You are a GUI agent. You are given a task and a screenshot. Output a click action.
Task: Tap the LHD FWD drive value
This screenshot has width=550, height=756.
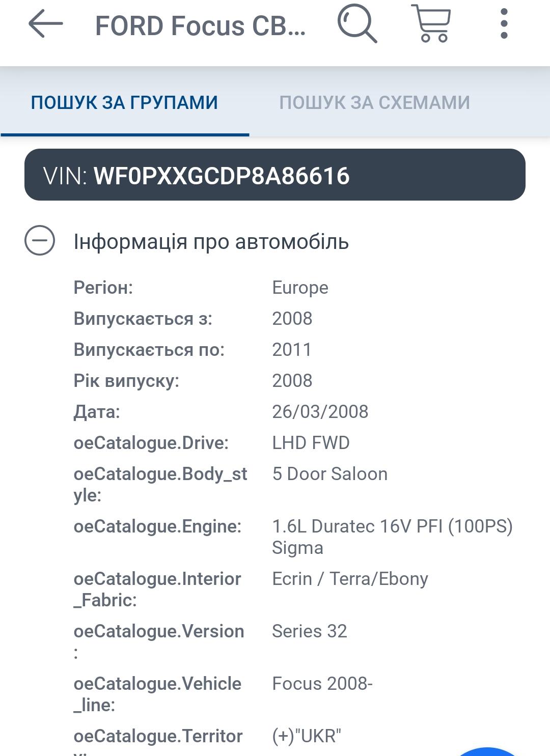point(311,442)
